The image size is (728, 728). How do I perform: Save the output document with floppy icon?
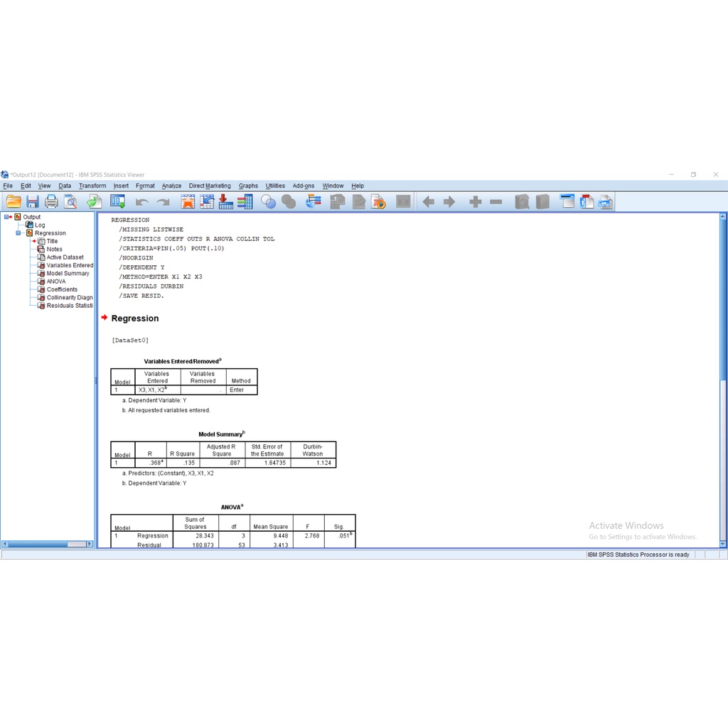tap(33, 202)
